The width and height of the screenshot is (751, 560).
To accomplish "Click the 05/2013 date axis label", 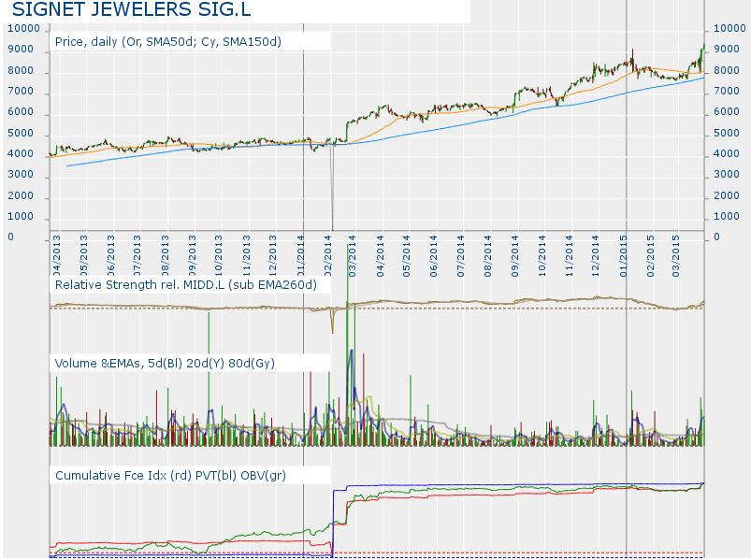I will click(x=84, y=256).
